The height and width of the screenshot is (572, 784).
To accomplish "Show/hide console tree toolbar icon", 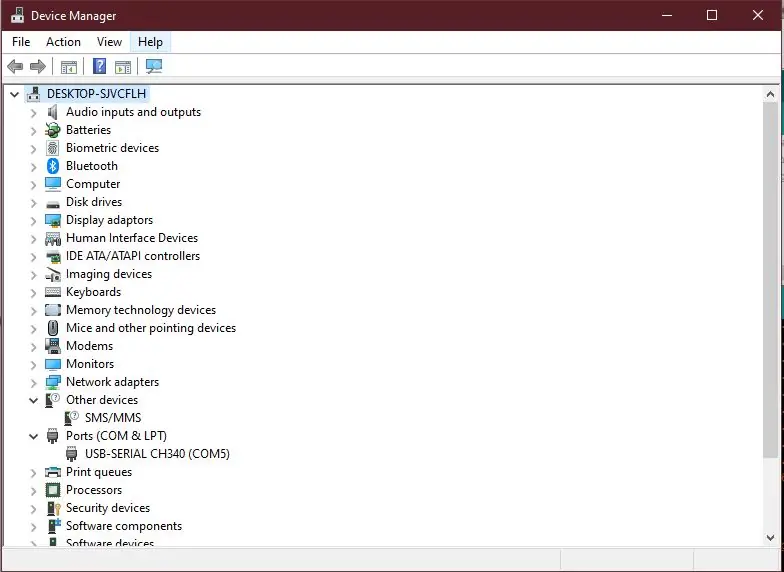I will 68,66.
